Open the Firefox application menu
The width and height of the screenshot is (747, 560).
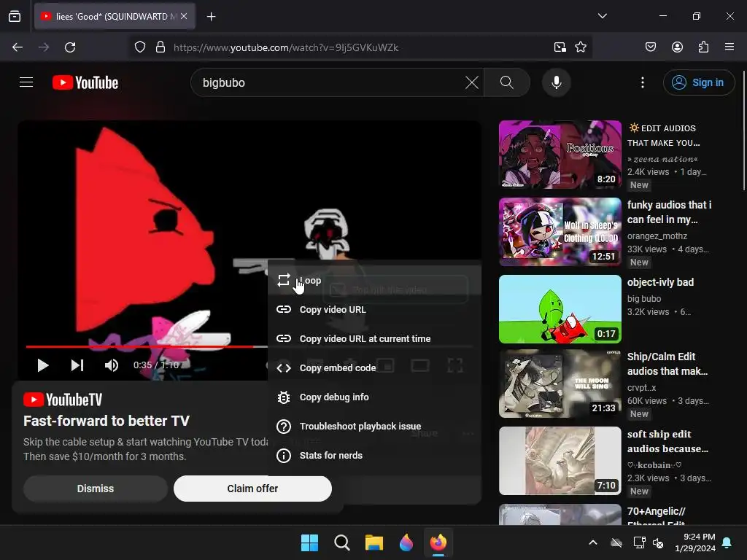click(729, 47)
